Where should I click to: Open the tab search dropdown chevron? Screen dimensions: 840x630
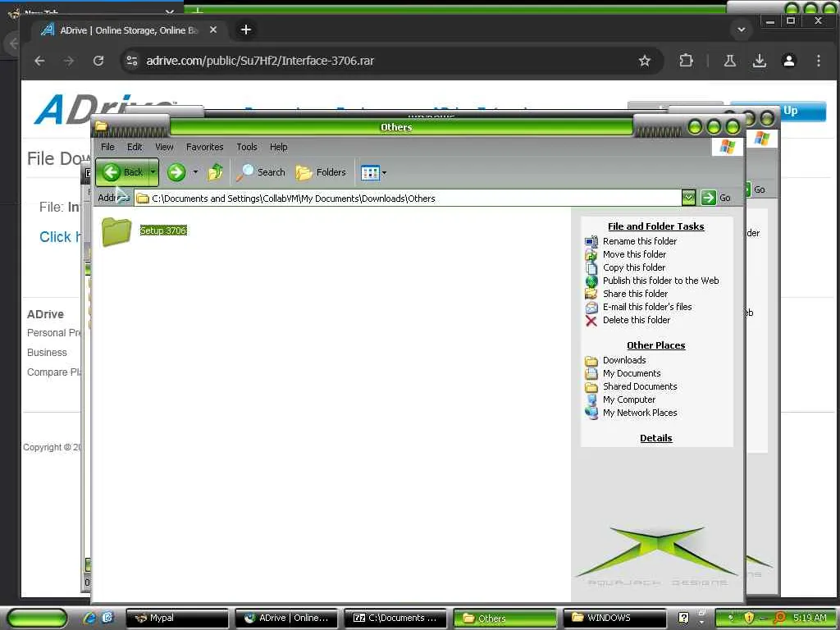[742, 30]
